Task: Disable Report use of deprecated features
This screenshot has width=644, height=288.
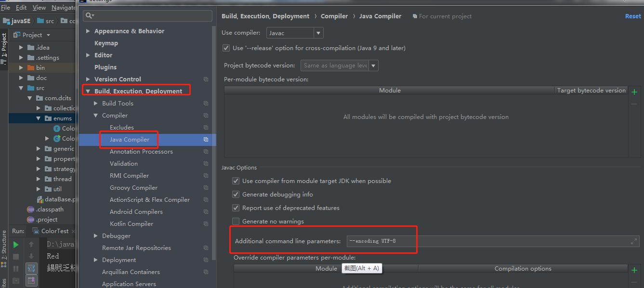Action: point(236,208)
